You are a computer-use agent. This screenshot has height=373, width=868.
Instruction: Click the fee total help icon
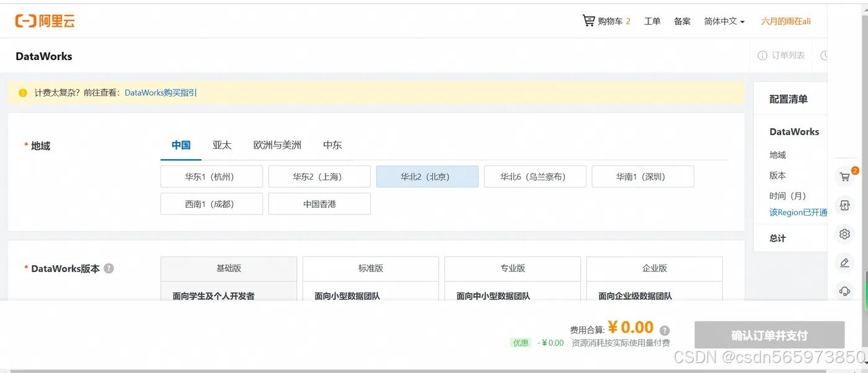coord(665,330)
